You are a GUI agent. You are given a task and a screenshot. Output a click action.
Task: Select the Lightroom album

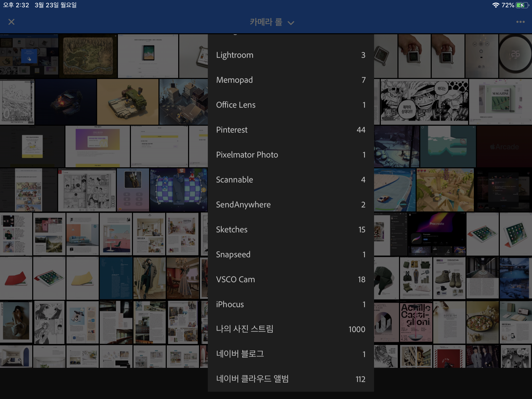pos(290,55)
